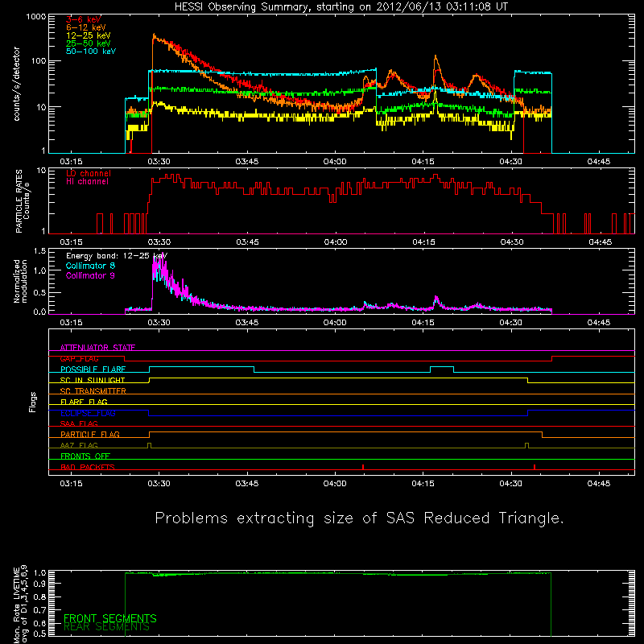
Task: Click the FRONT SEGMENTS legend label
Action: (x=110, y=618)
